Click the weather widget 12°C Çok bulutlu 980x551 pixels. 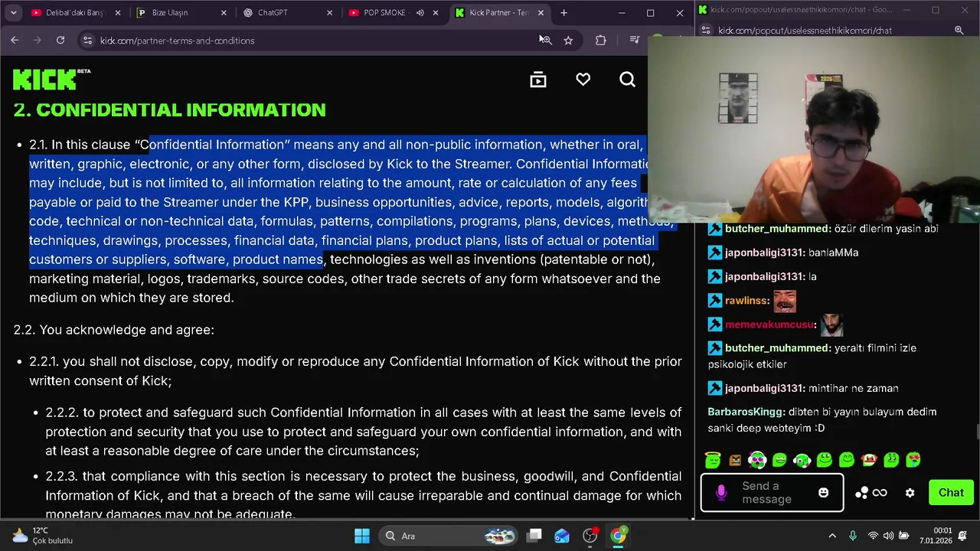coord(43,536)
